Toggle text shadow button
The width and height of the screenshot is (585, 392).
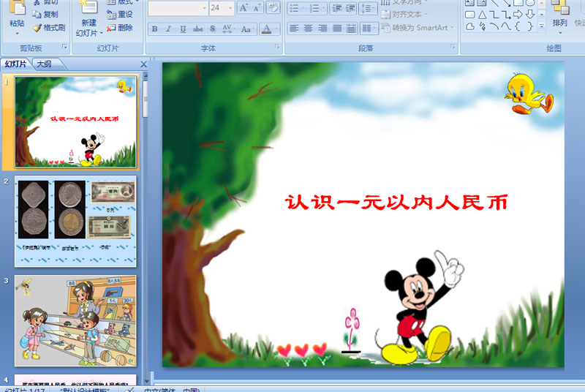212,29
